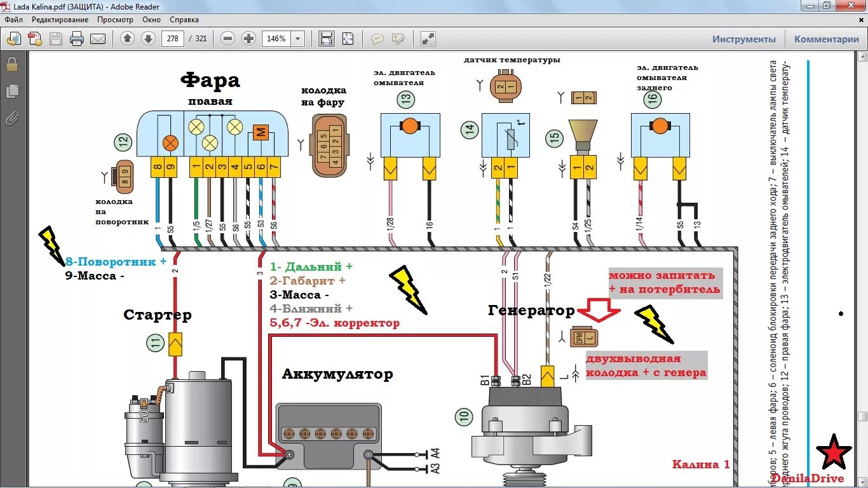Click the 'колодка на фару' label
Screen dimensions: 868x488
click(x=323, y=97)
